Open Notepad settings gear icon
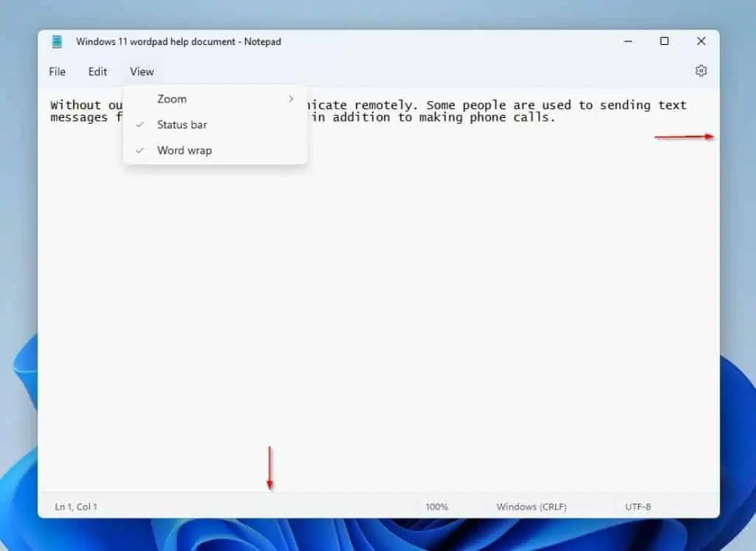756x551 pixels. point(701,71)
